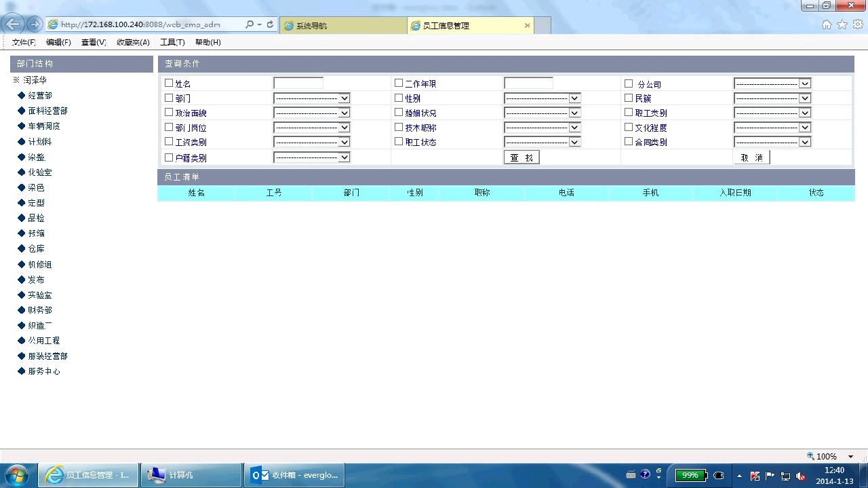Click the browser Back arrow button
This screenshot has width=868, height=488.
point(12,24)
